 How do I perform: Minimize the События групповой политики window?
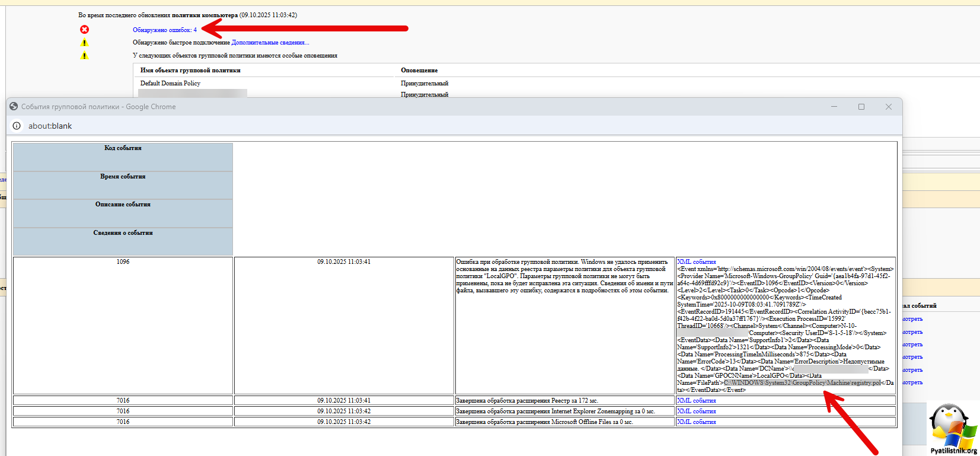[834, 107]
